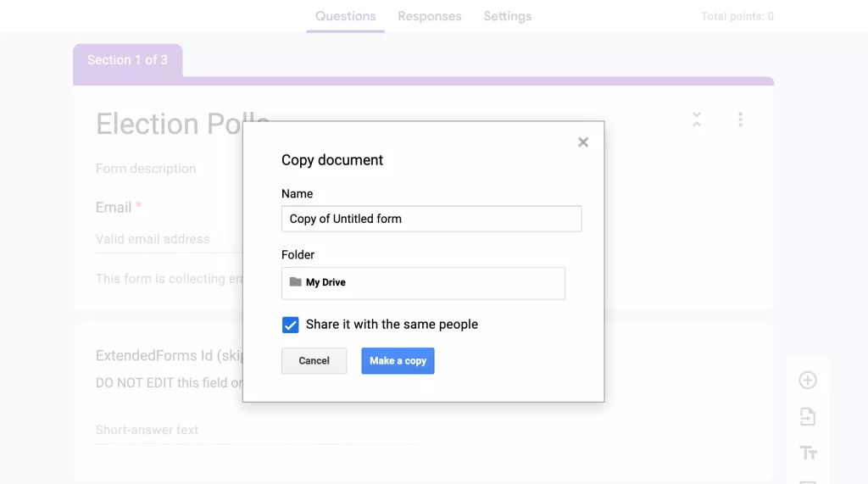Open the My Drive folder selector
This screenshot has height=484, width=868.
pos(423,283)
